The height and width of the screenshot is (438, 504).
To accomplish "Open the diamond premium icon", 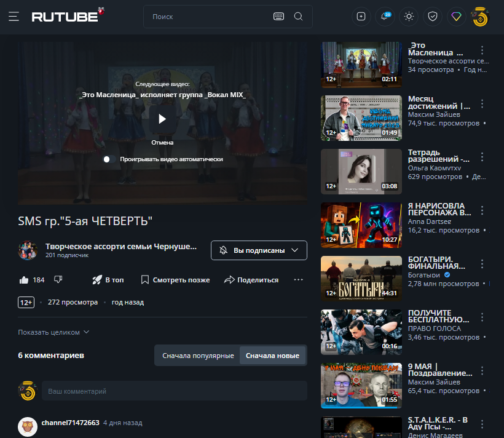I will pyautogui.click(x=456, y=17).
